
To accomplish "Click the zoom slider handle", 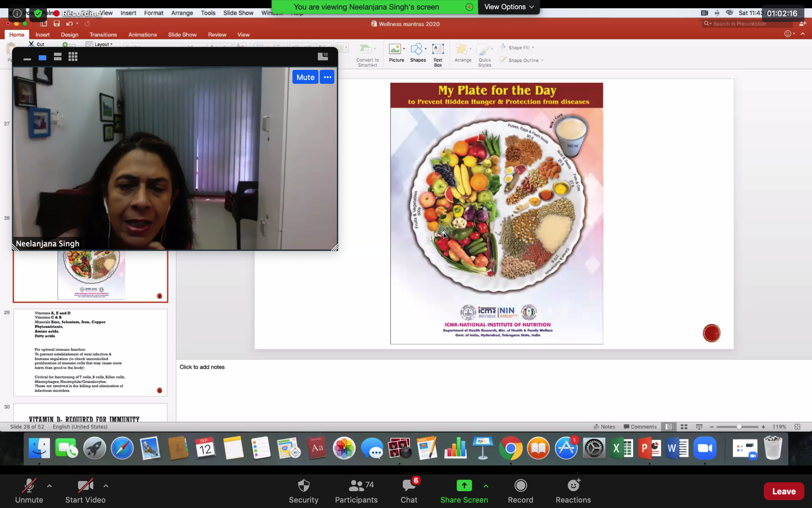I will (x=739, y=427).
